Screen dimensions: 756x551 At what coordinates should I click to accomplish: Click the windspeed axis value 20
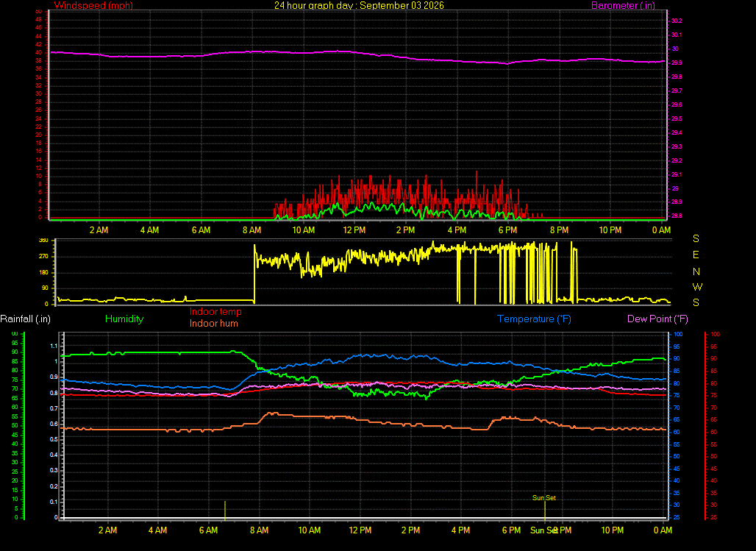point(38,135)
